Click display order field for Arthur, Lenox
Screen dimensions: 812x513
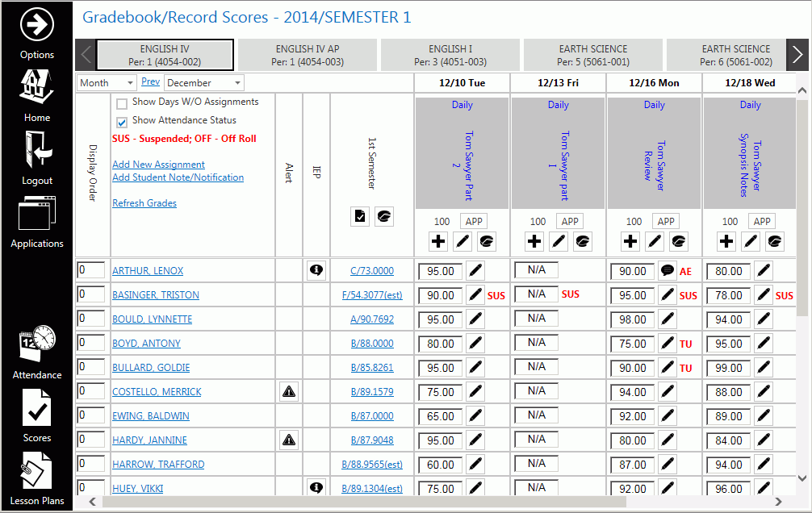90,269
